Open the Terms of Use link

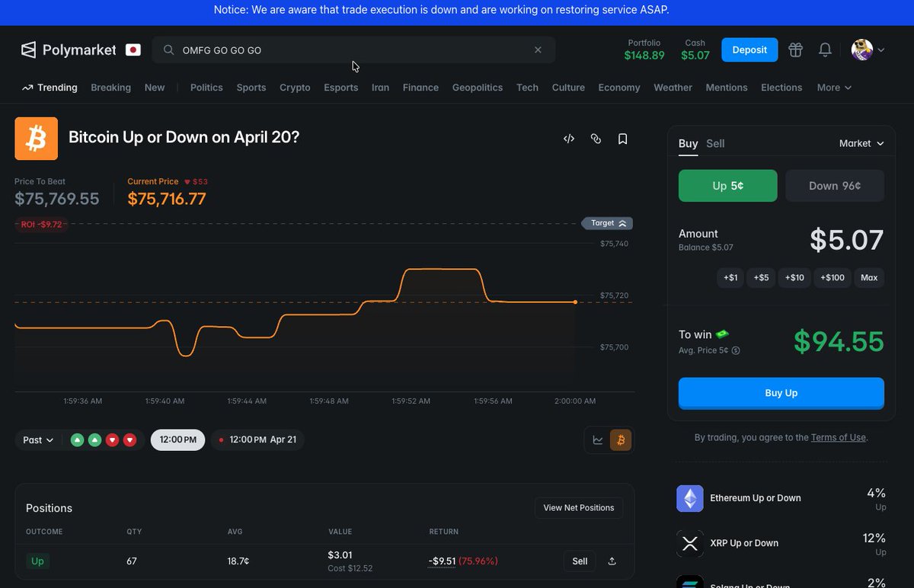(x=838, y=437)
